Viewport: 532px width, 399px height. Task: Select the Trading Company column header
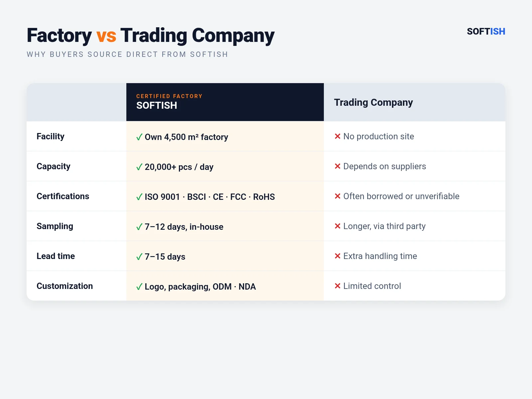coord(415,102)
